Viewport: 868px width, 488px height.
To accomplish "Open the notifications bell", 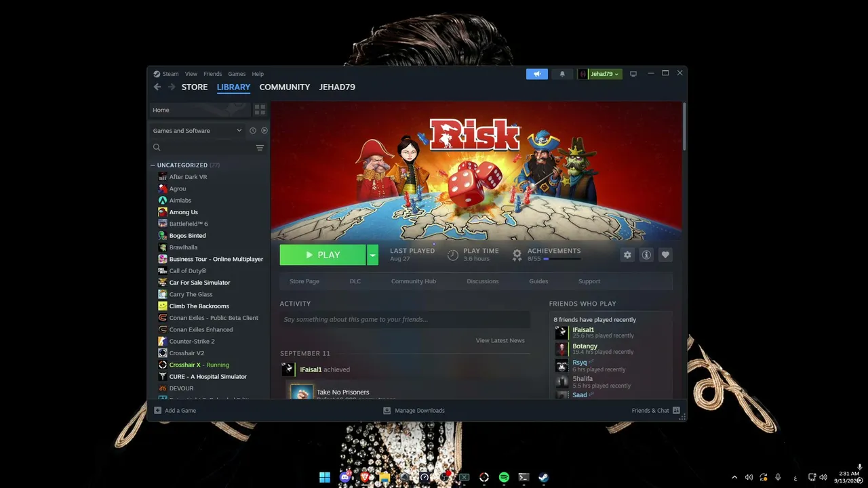I will tap(562, 74).
